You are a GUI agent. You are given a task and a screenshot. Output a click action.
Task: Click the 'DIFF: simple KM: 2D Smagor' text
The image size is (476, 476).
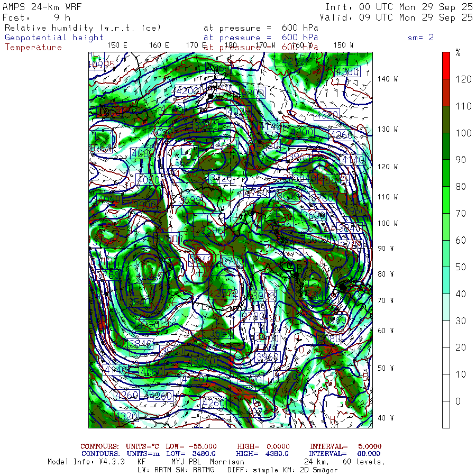coord(282,470)
